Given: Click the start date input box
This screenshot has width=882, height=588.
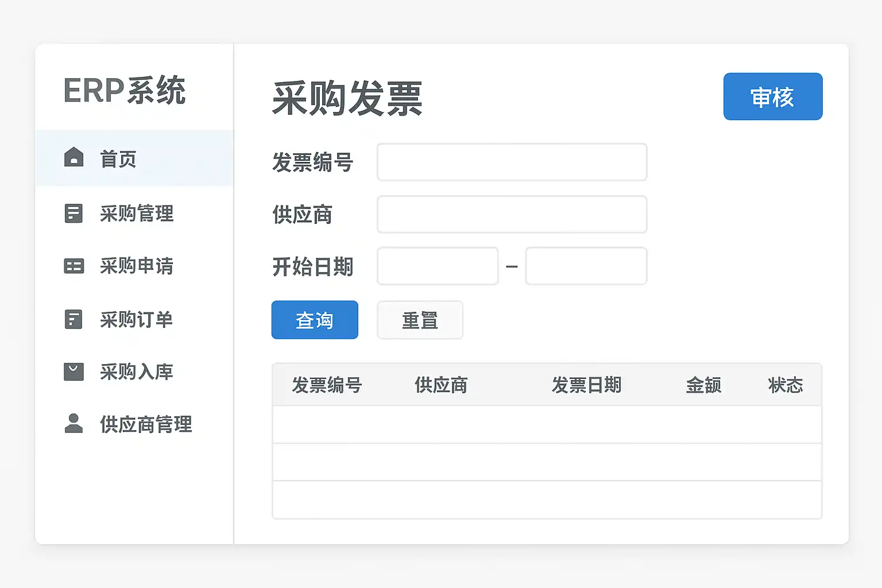Looking at the screenshot, I should coord(438,266).
